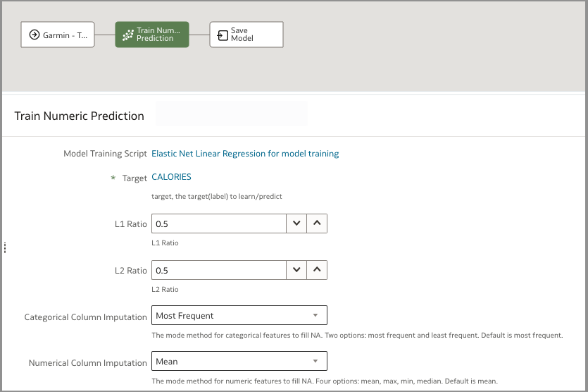Click the Train Numeric Prediction panel heading
This screenshot has height=392, width=588.
pyautogui.click(x=79, y=116)
